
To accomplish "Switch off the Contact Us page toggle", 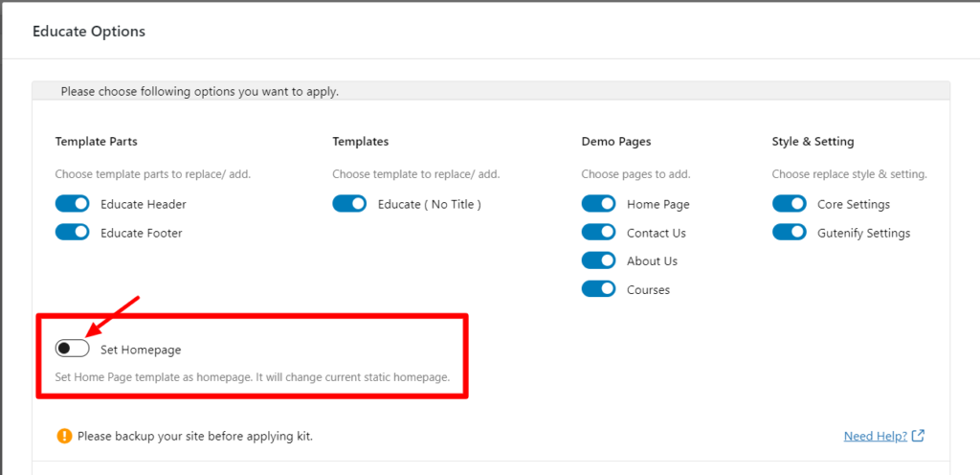I will pos(599,233).
